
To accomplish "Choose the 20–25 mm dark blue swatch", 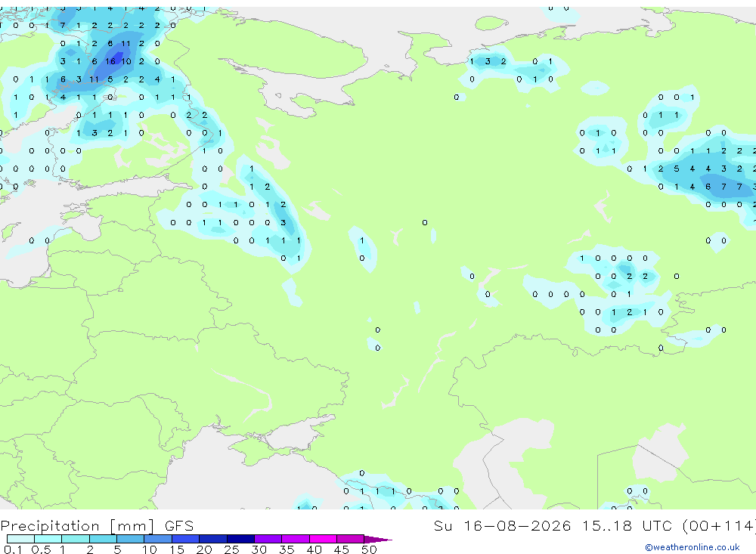I will [212, 539].
